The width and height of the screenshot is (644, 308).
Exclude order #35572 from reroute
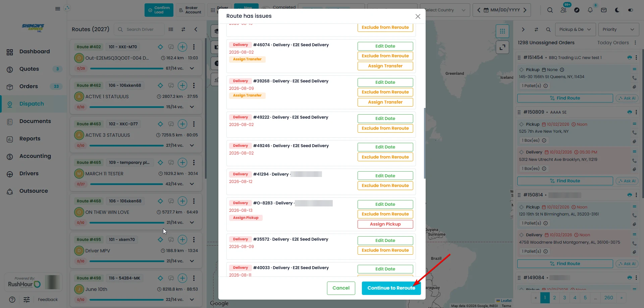(x=385, y=250)
